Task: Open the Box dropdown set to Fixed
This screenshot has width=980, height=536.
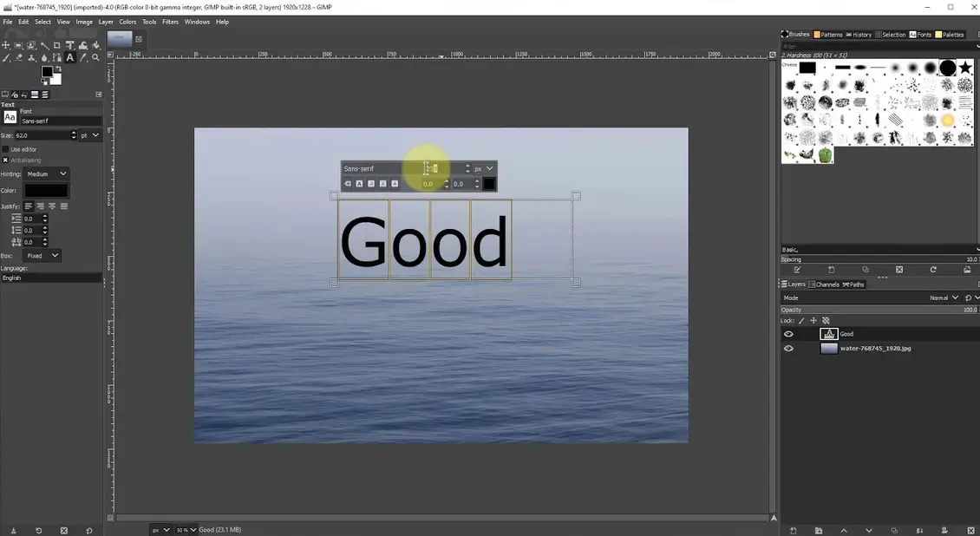Action: point(42,256)
